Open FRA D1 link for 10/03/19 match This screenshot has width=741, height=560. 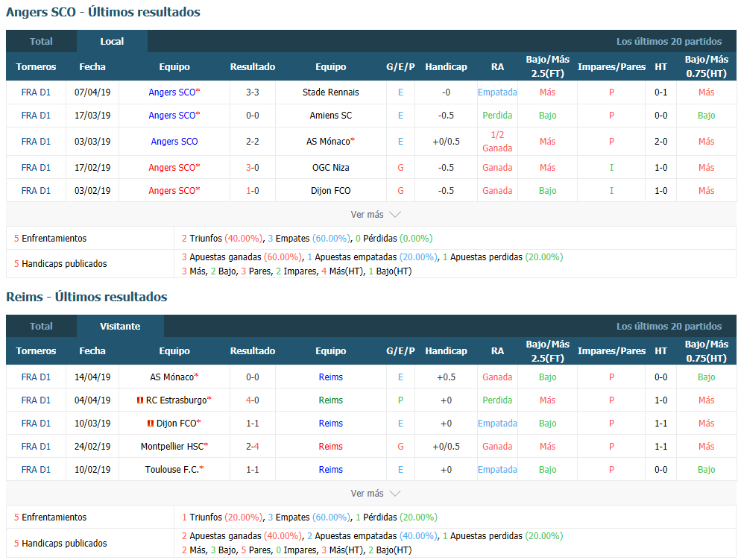point(36,424)
